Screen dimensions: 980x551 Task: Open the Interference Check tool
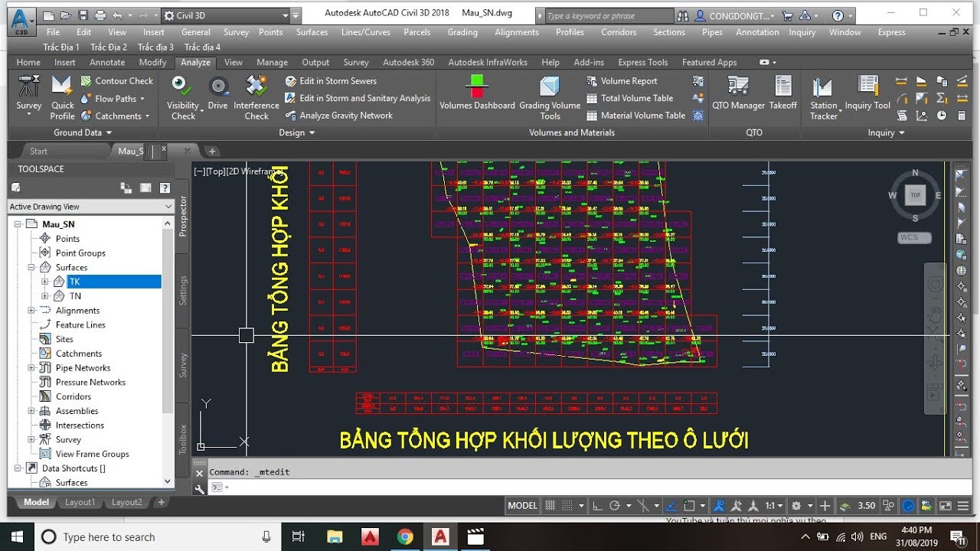(x=256, y=97)
